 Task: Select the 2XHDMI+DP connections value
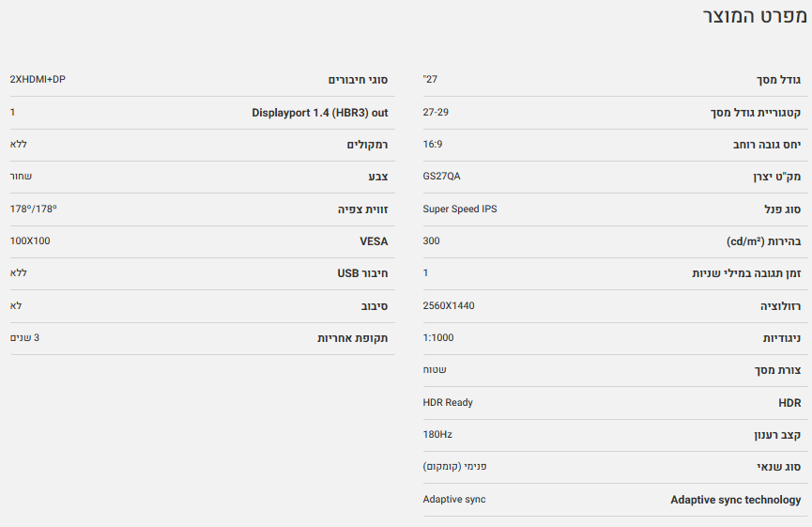click(38, 80)
